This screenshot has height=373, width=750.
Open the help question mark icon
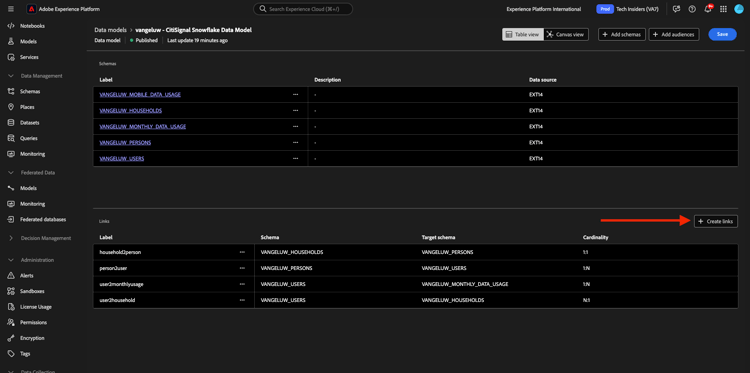(x=692, y=9)
